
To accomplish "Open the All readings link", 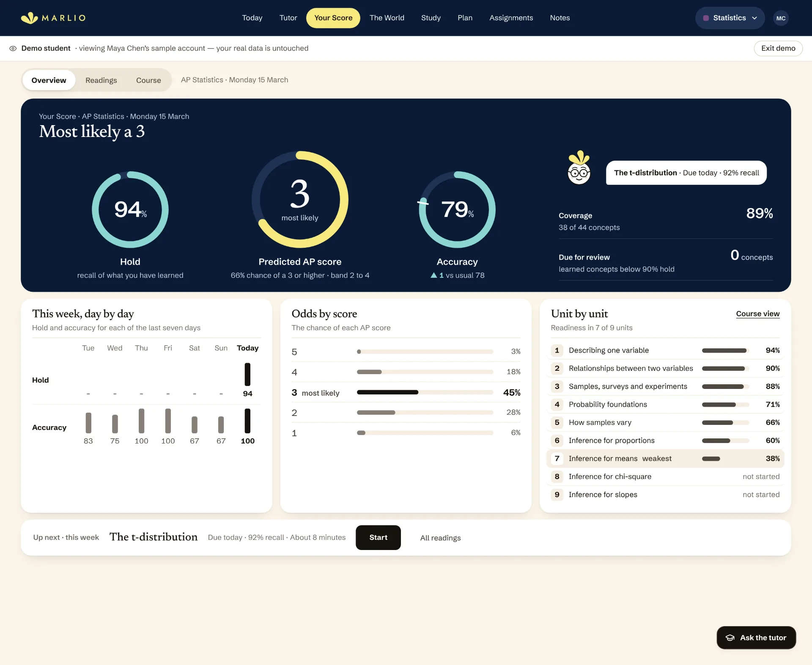I will (440, 538).
